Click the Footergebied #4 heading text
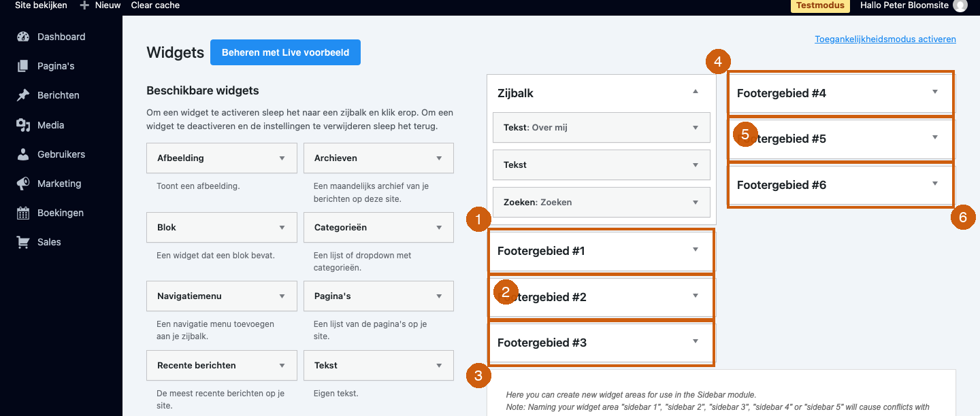The width and height of the screenshot is (980, 416). 781,93
